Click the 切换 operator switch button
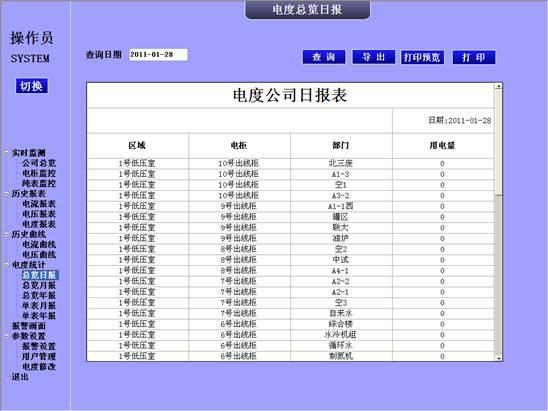 point(31,86)
